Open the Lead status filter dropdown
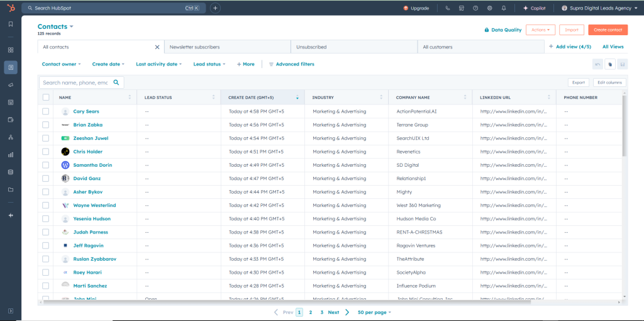The image size is (644, 321). [x=209, y=64]
